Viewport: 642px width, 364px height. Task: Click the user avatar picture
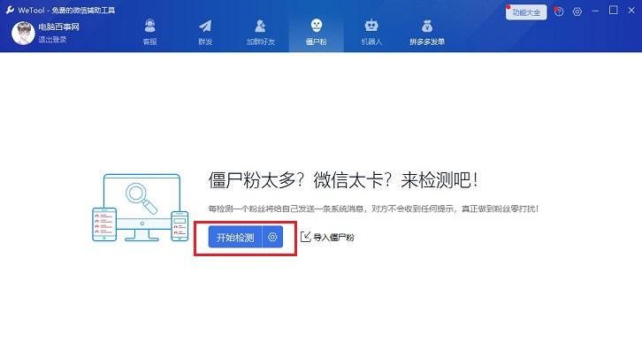tap(23, 33)
